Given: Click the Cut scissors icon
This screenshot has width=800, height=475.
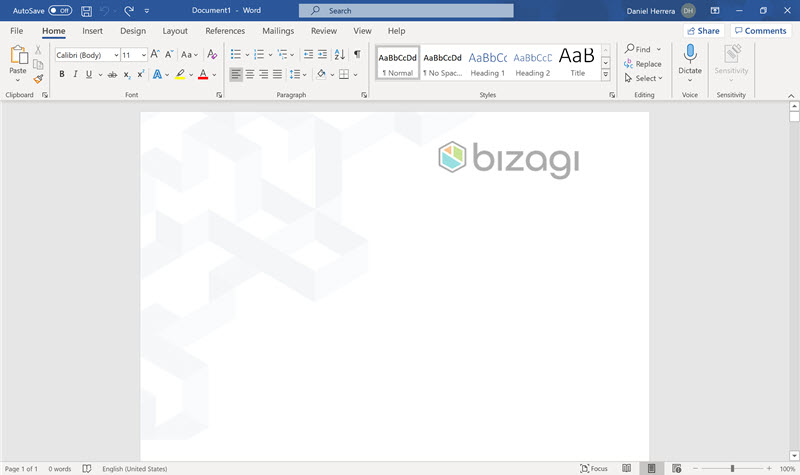Looking at the screenshot, I should [38, 50].
